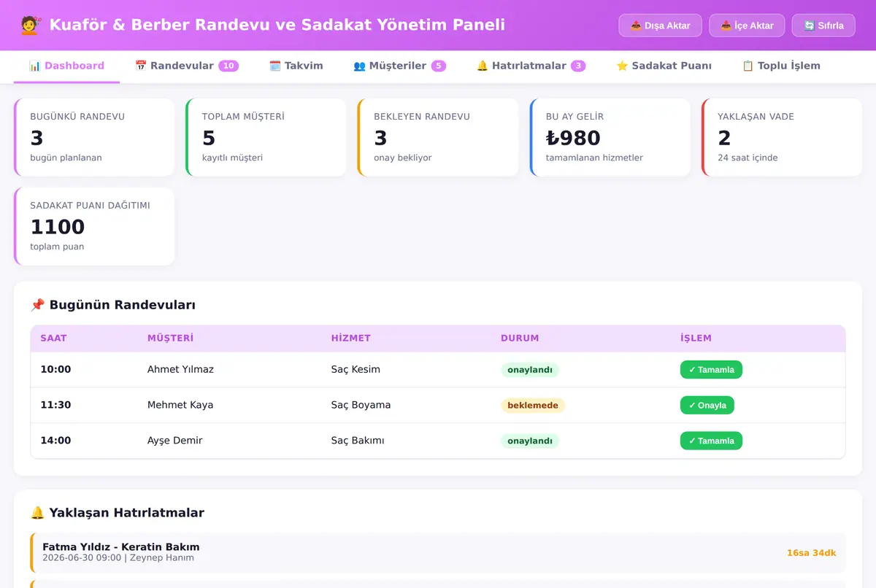Select the Toplam Müşteri card label
Image resolution: width=876 pixels, height=588 pixels.
(x=243, y=117)
